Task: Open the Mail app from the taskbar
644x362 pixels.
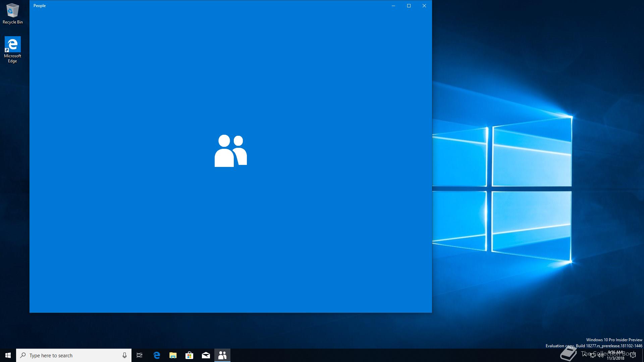Action: click(x=206, y=355)
